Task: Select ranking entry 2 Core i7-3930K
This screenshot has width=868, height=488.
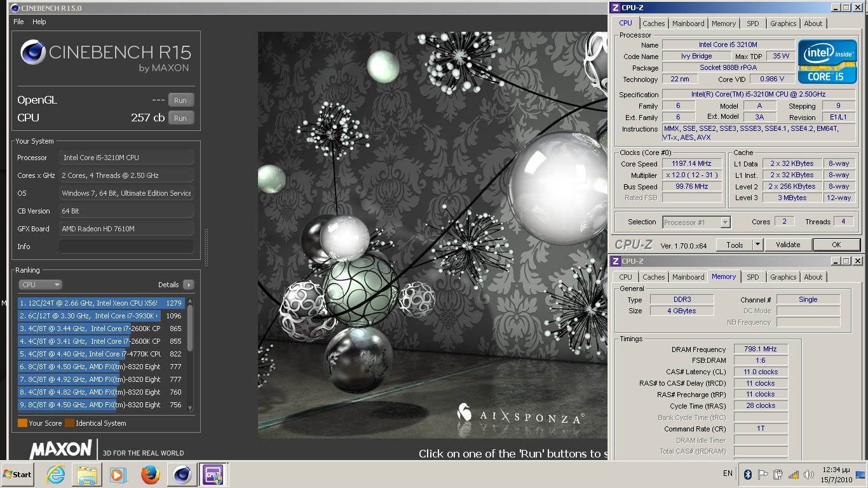Action: (x=102, y=316)
